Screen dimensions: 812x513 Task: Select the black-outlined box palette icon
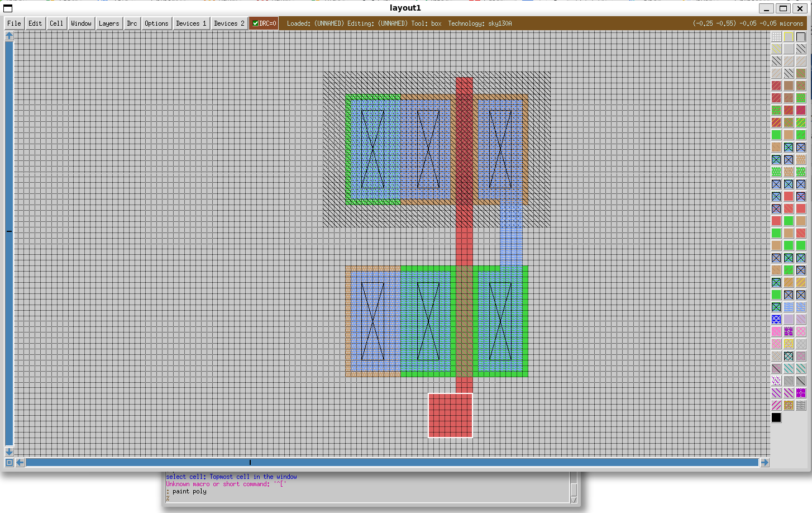pyautogui.click(x=801, y=37)
